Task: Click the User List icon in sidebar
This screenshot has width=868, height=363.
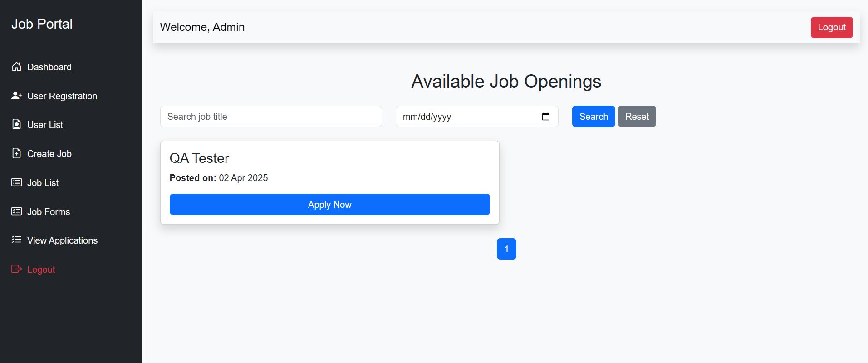Action: click(x=16, y=125)
